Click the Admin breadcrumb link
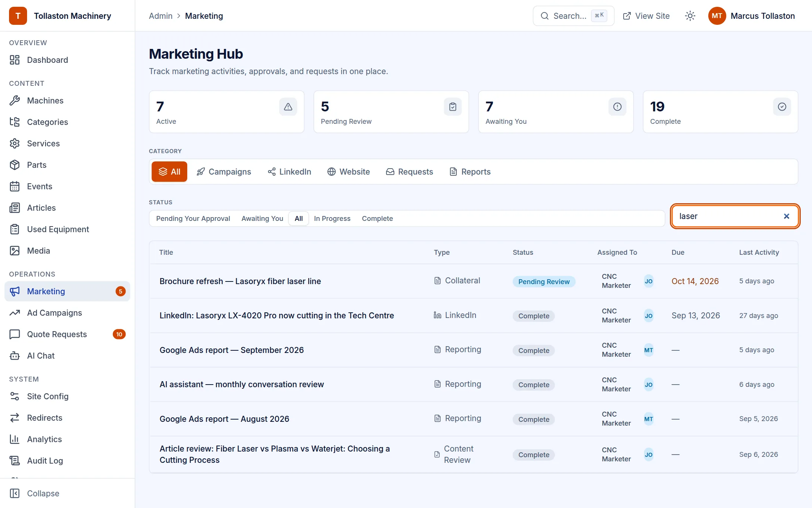The width and height of the screenshot is (812, 508). point(161,16)
